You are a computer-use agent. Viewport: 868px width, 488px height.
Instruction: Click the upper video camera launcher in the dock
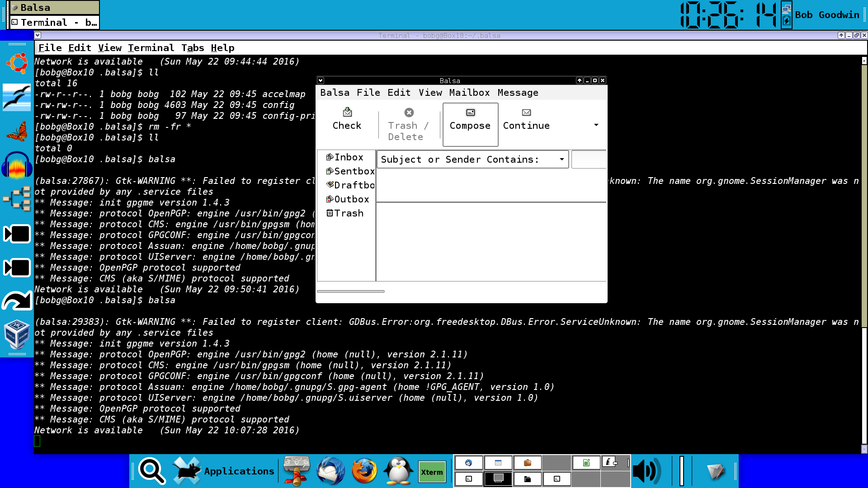[x=17, y=234]
